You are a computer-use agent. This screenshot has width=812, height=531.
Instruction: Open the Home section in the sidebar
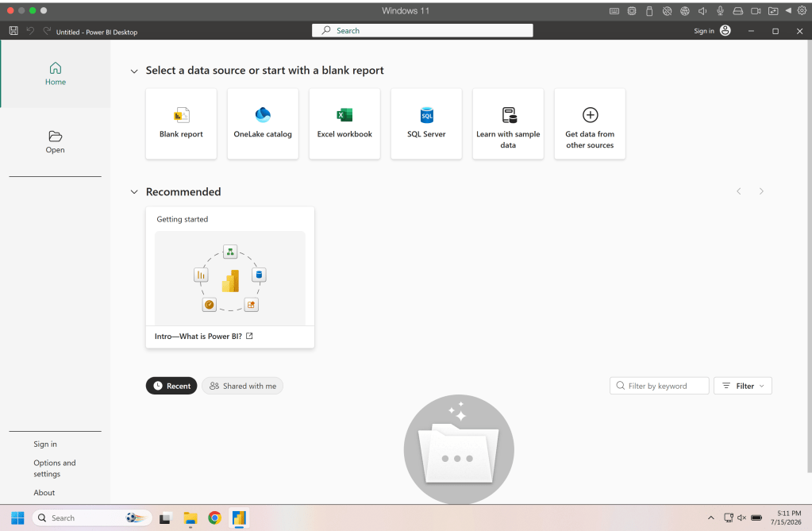(56, 74)
